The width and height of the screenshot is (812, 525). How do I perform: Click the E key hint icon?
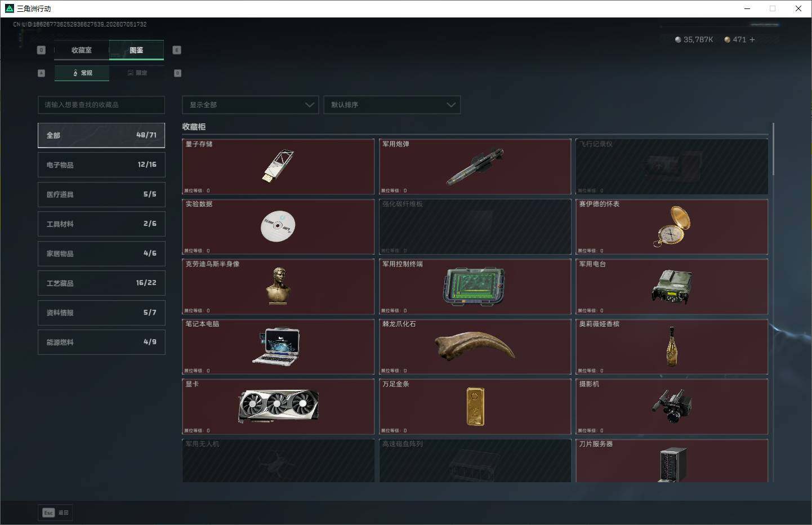177,50
